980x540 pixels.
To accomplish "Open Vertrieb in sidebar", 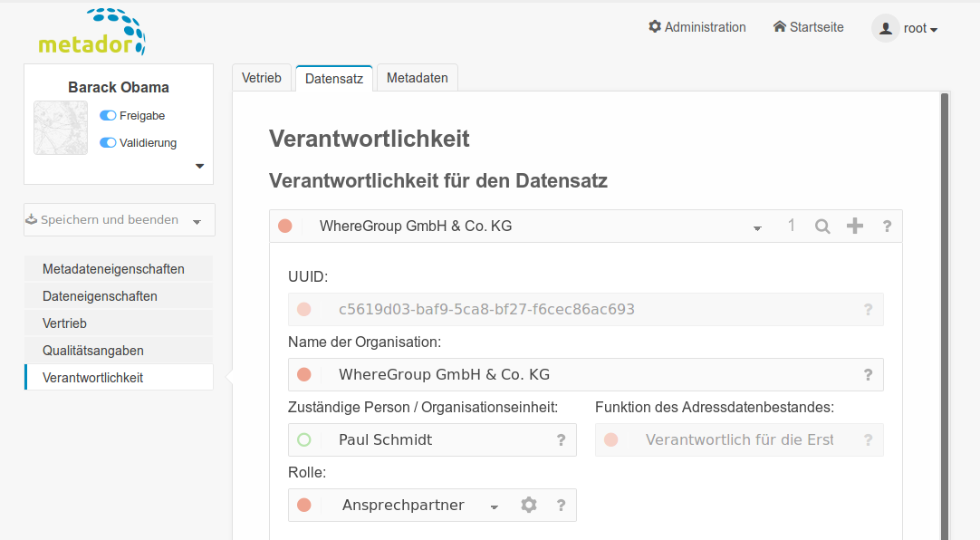I will [x=119, y=323].
